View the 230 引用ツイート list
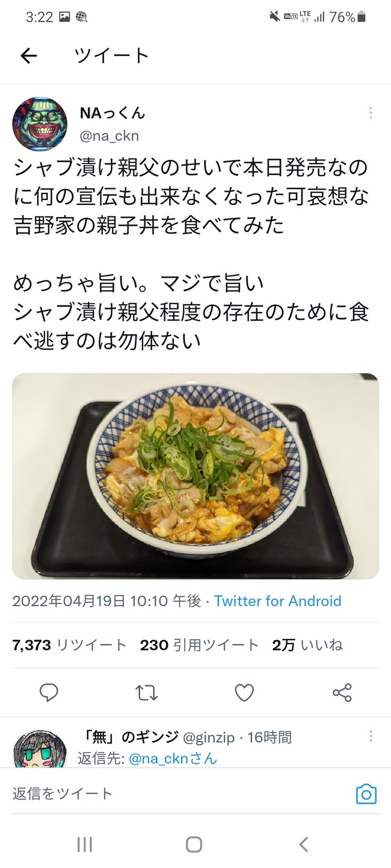391x868 pixels. tap(199, 646)
